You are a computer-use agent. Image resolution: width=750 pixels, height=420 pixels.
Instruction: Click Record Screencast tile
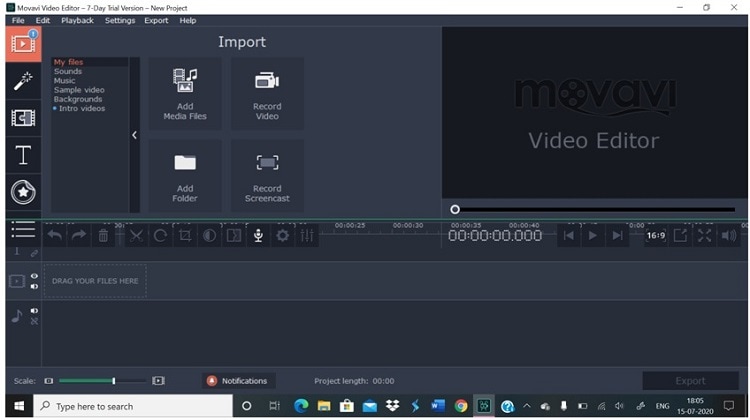pyautogui.click(x=267, y=176)
